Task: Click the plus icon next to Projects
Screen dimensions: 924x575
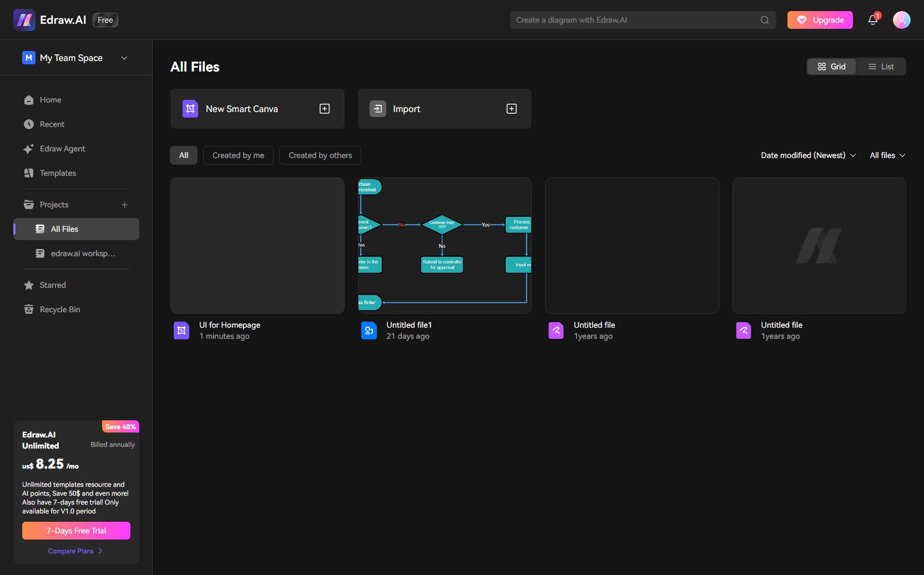Action: coord(124,205)
